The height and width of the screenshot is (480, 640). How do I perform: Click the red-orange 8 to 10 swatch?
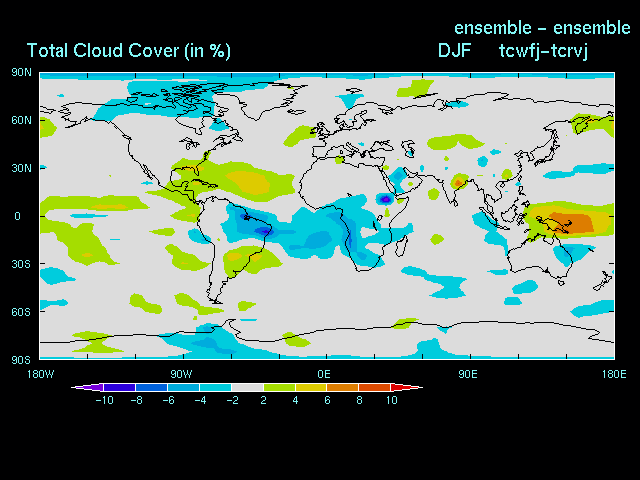[x=375, y=387]
